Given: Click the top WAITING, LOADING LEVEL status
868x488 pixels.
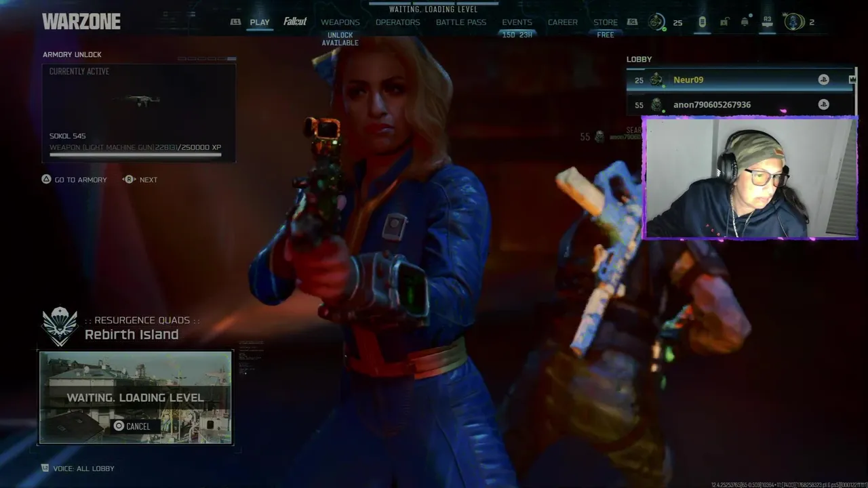Looking at the screenshot, I should pyautogui.click(x=433, y=9).
